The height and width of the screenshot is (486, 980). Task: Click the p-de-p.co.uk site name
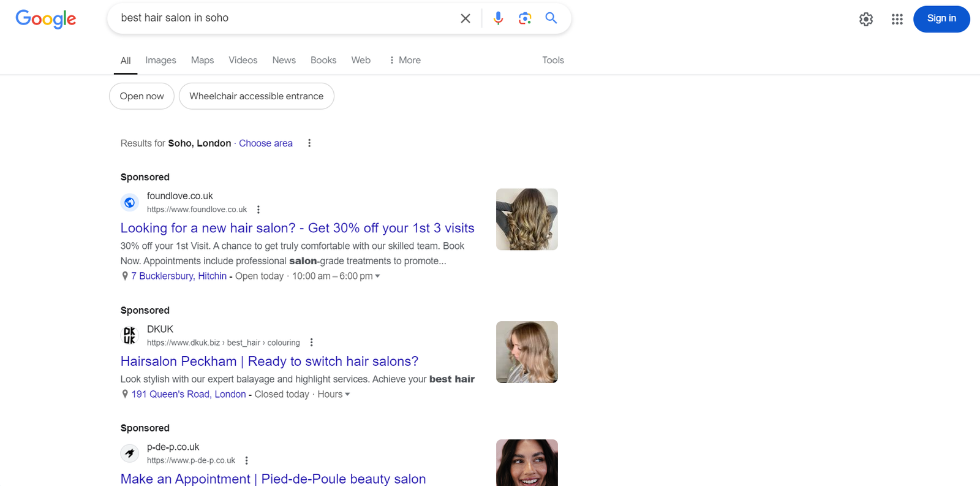click(173, 447)
